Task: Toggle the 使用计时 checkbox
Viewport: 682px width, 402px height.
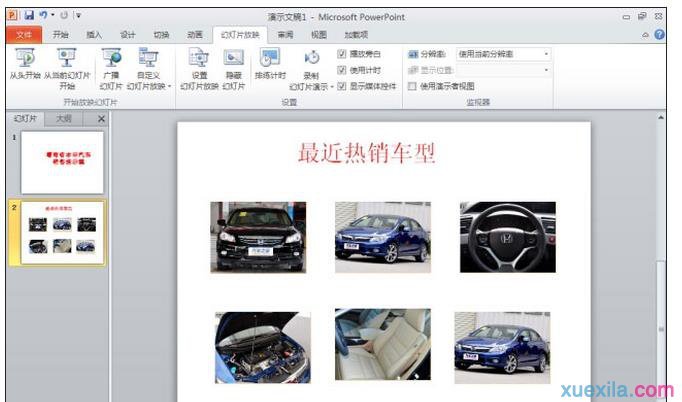Action: (x=342, y=70)
